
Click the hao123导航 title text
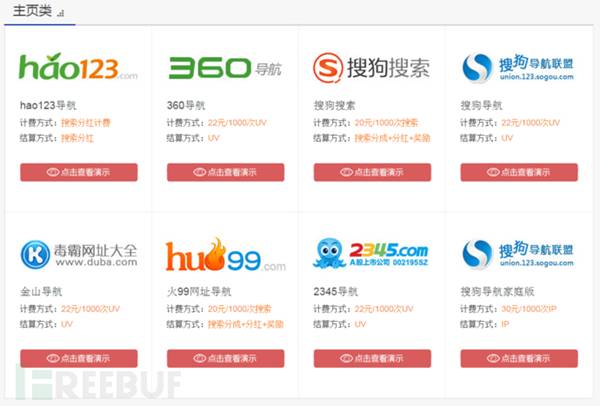[x=48, y=105]
